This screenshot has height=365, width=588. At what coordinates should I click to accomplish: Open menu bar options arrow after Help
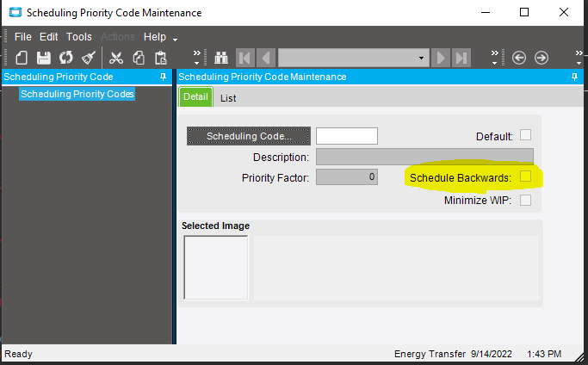tap(175, 40)
